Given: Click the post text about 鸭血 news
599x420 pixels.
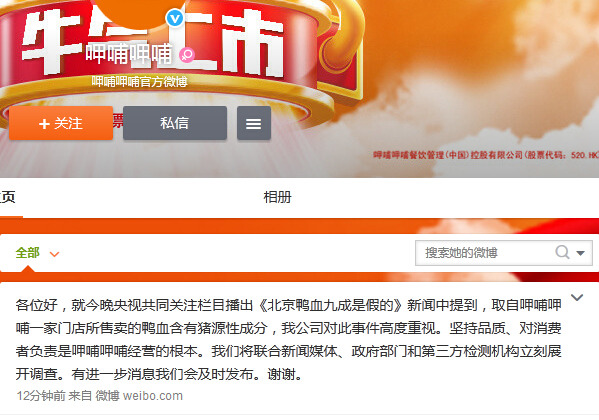Looking at the screenshot, I should tap(288, 339).
